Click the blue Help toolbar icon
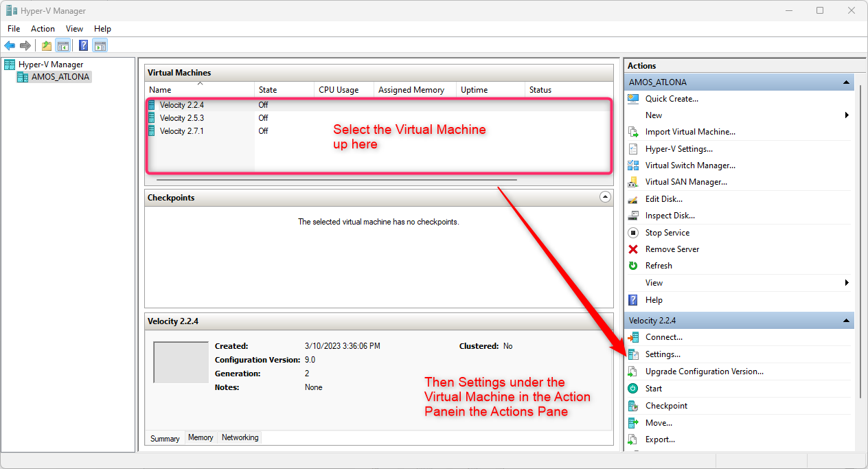 click(x=83, y=46)
